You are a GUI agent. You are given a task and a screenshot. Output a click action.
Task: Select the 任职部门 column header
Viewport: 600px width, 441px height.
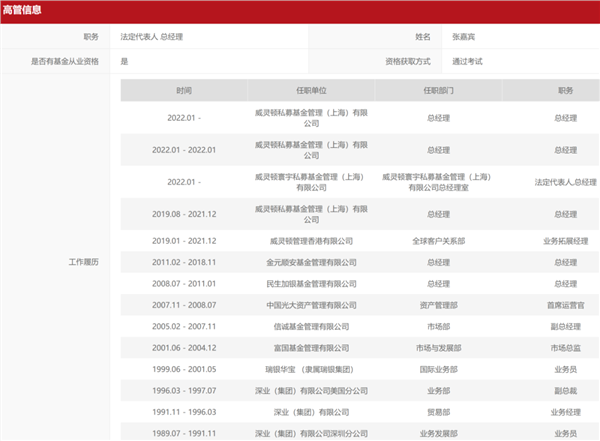click(438, 90)
